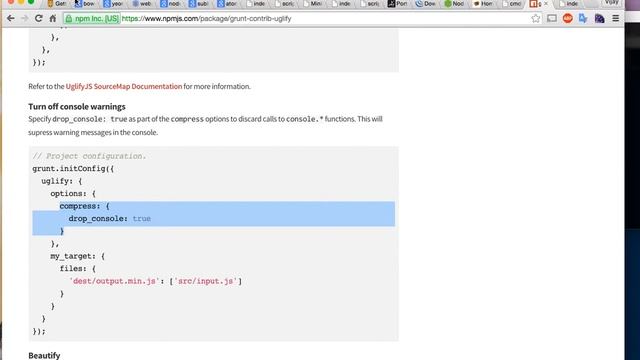Viewport: 640px width, 360px height.
Task: Open the browser home page icon
Action: coord(53,18)
